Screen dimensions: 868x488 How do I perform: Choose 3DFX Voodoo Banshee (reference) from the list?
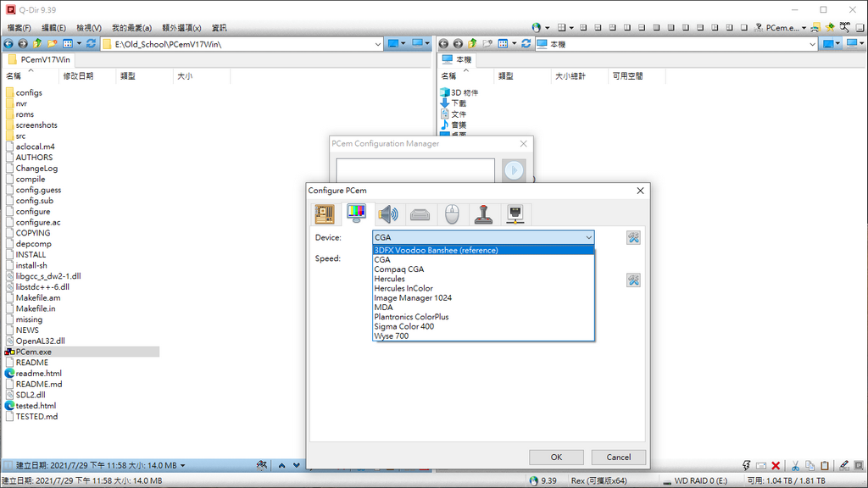[x=483, y=250]
